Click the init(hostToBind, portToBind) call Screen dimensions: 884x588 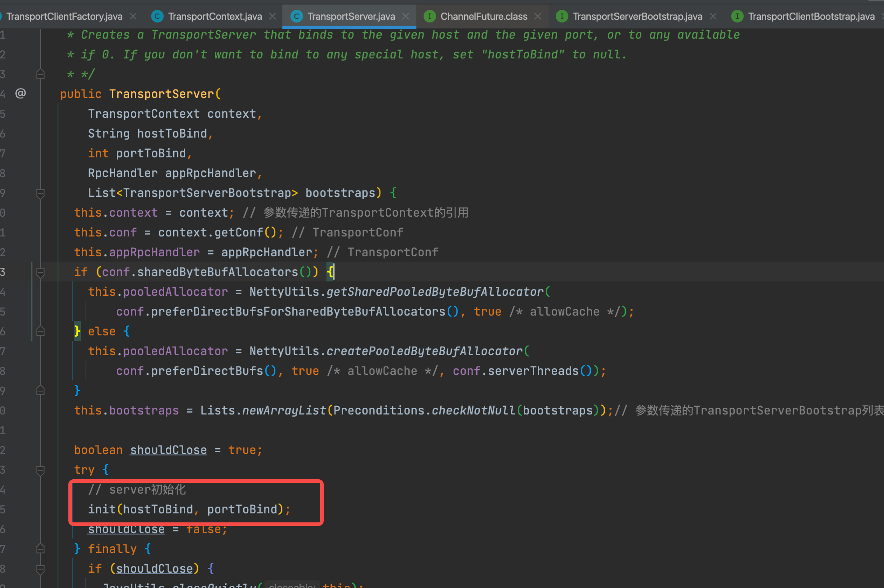point(189,509)
